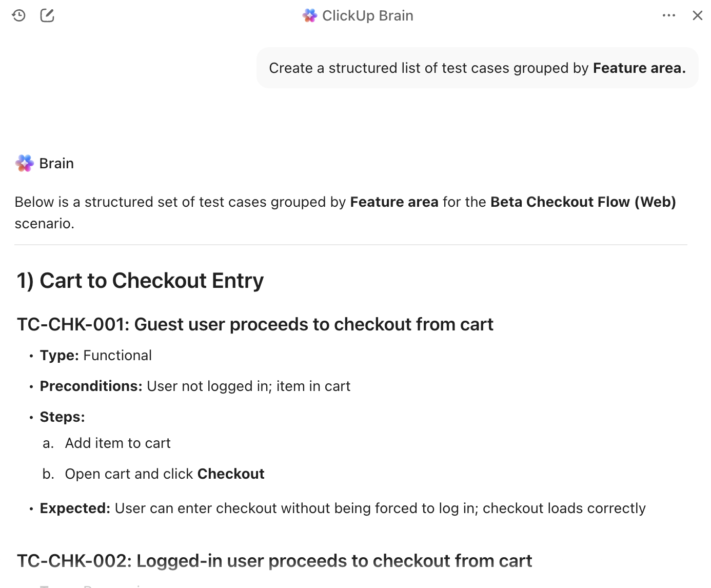Click the ClickUp Brain logo in header
Image resolution: width=711 pixels, height=588 pixels.
pyautogui.click(x=310, y=16)
